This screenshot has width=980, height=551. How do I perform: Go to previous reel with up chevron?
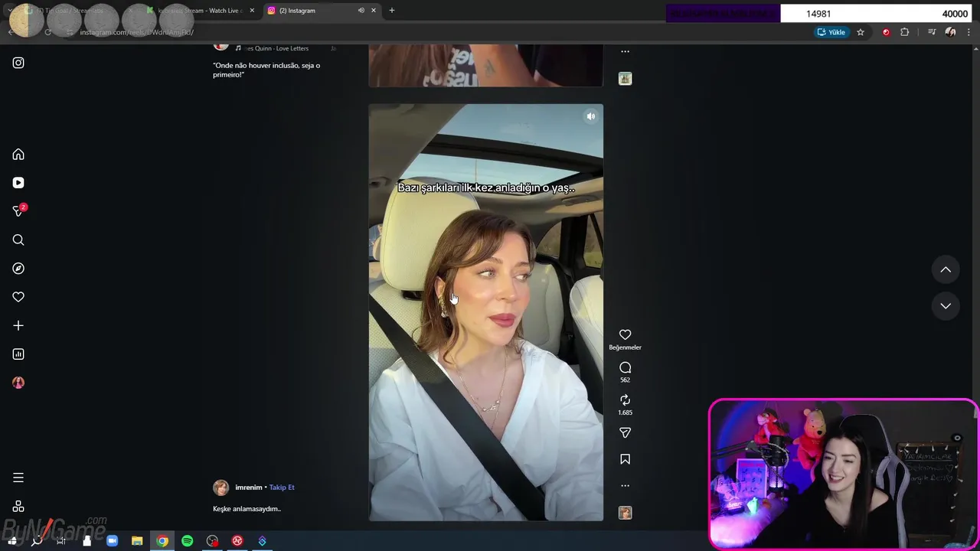point(946,269)
